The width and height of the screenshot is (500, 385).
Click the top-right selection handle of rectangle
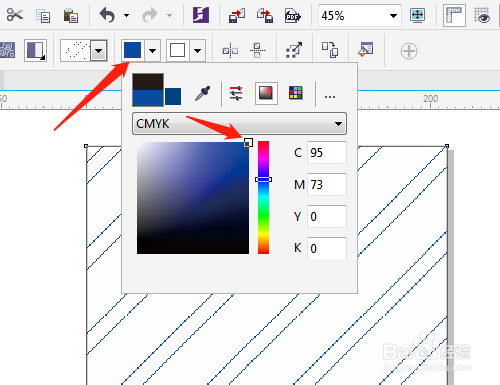coord(447,146)
